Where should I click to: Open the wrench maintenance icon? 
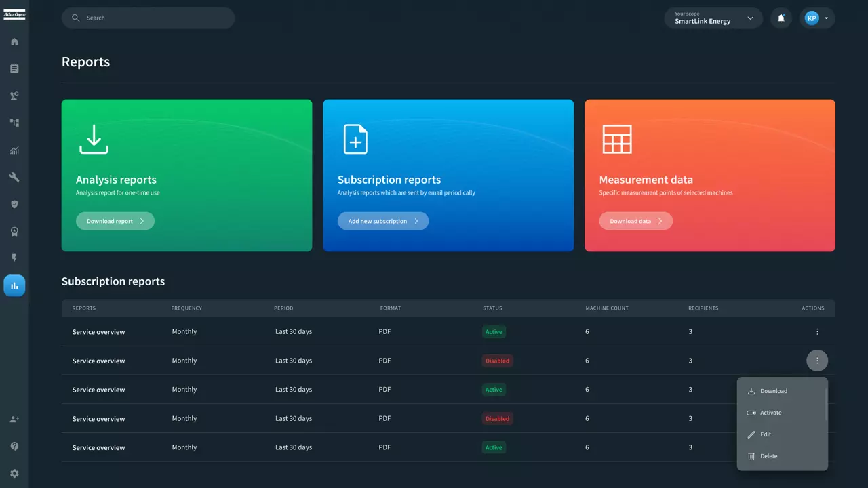[14, 178]
